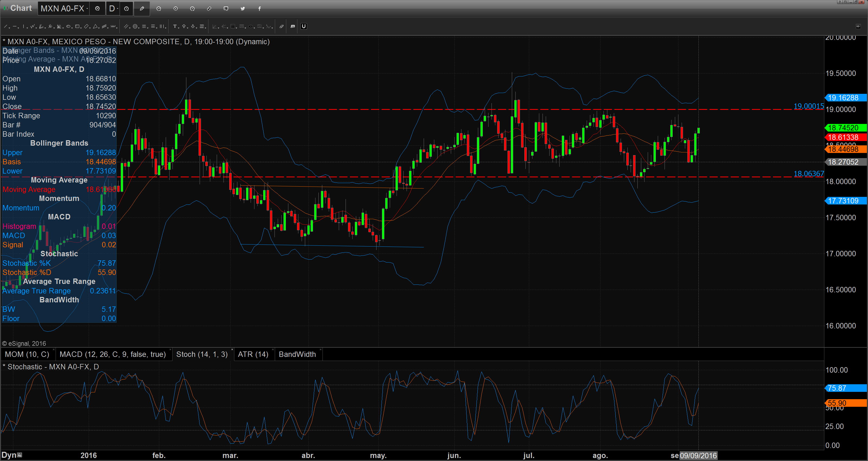The image size is (868, 461).
Task: Select the concentric Fibonacci circles tool
Action: click(x=135, y=26)
